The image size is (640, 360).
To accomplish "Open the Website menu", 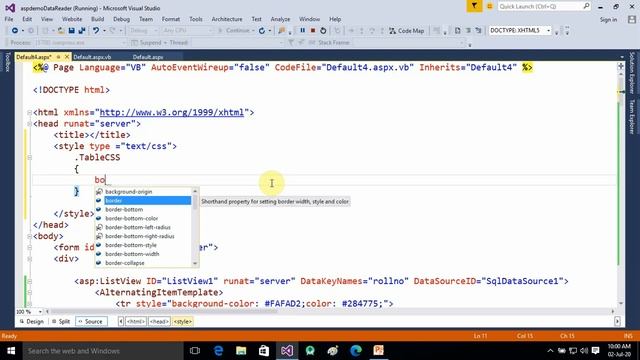I will [72, 19].
